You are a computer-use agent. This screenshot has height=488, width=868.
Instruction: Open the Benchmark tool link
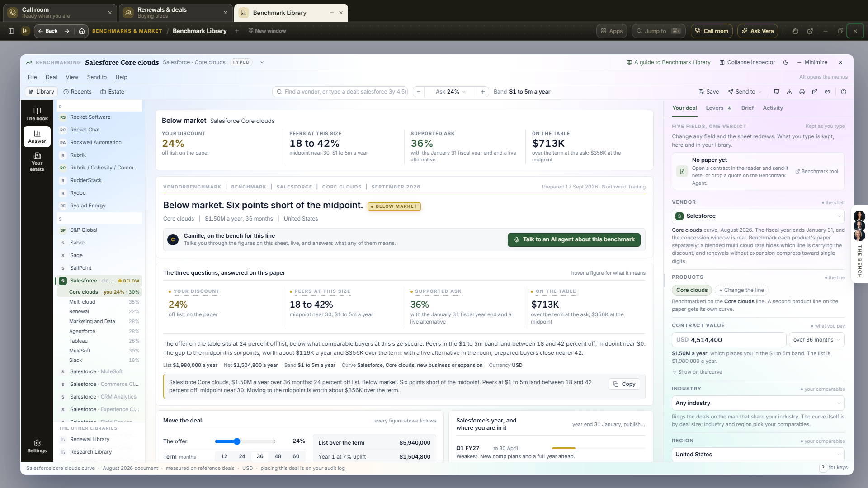click(x=816, y=171)
